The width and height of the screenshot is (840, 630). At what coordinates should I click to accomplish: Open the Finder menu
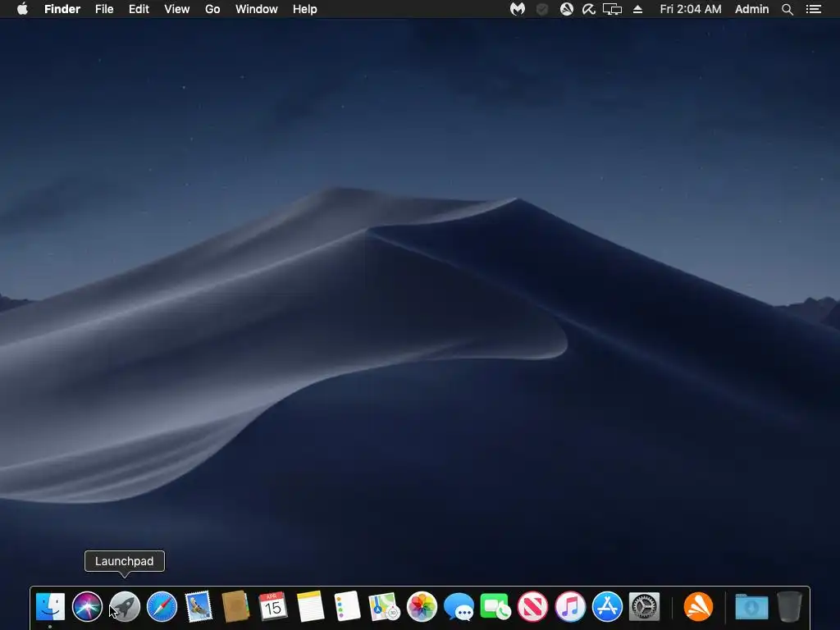click(62, 9)
